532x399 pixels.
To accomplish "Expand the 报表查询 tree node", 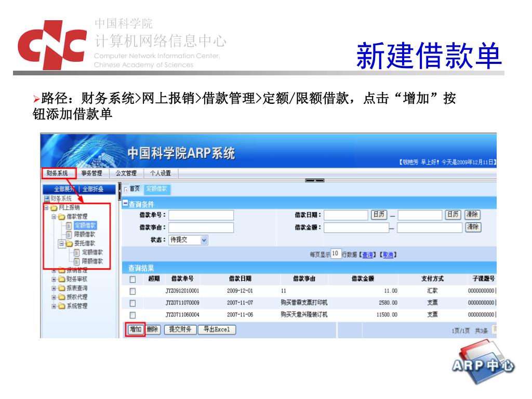I will [54, 288].
